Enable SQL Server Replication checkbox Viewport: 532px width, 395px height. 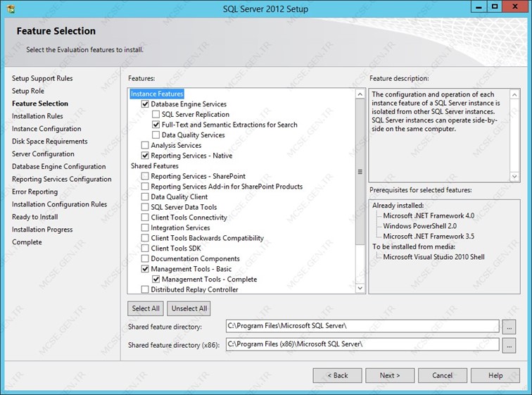click(x=156, y=114)
